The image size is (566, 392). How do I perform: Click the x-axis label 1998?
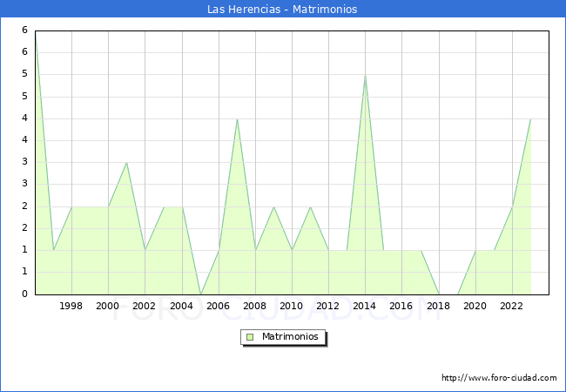click(x=71, y=306)
